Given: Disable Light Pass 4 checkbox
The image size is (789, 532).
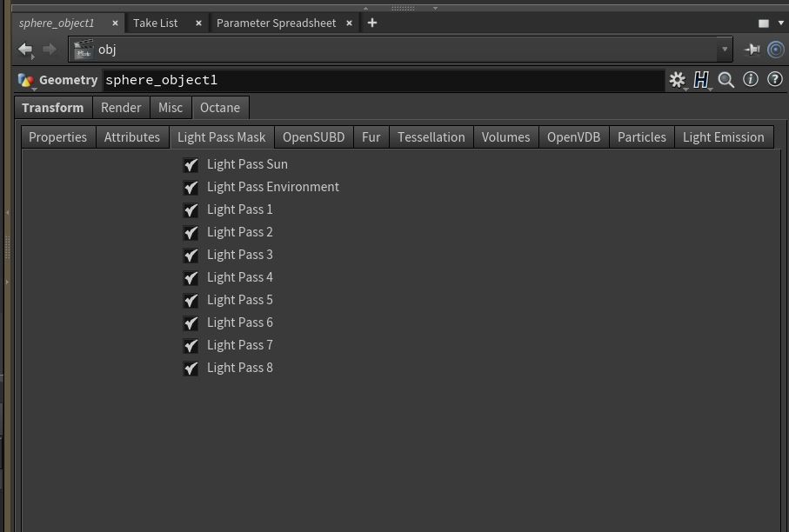Looking at the screenshot, I should [191, 278].
